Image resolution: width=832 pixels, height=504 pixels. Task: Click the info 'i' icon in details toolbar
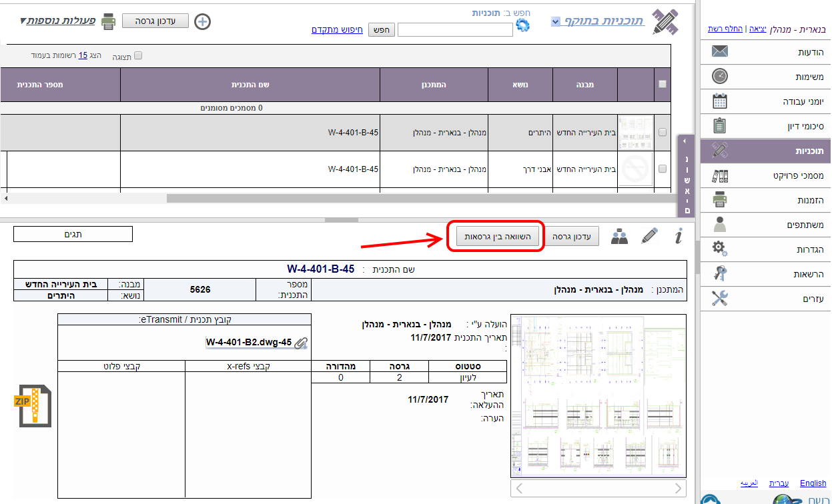point(678,237)
